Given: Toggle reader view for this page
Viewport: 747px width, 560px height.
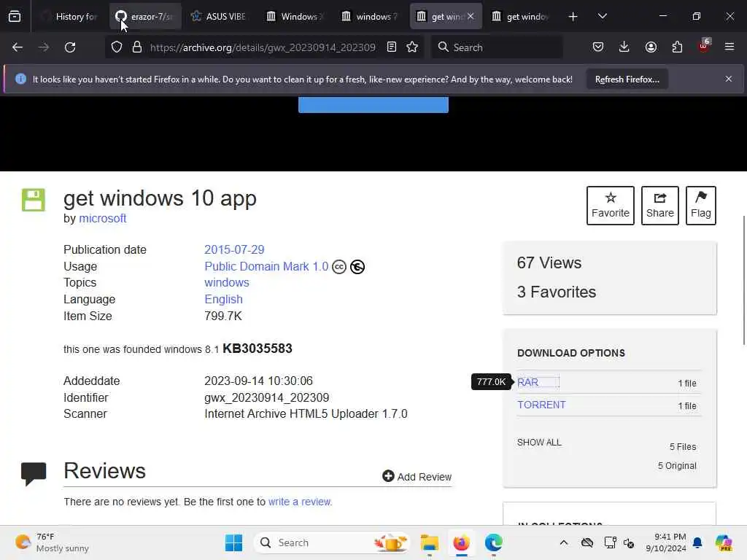Looking at the screenshot, I should (392, 47).
